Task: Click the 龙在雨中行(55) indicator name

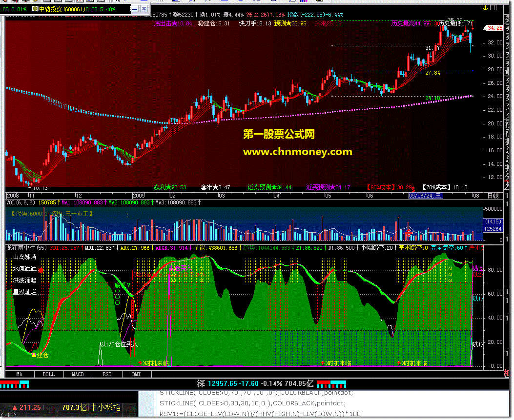Action: [26, 248]
